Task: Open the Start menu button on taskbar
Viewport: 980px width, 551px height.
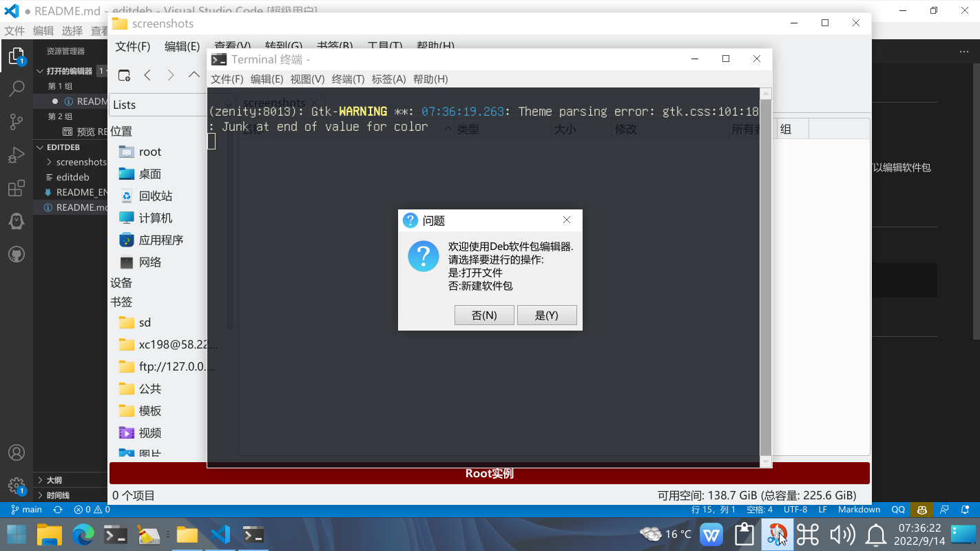Action: (x=17, y=534)
